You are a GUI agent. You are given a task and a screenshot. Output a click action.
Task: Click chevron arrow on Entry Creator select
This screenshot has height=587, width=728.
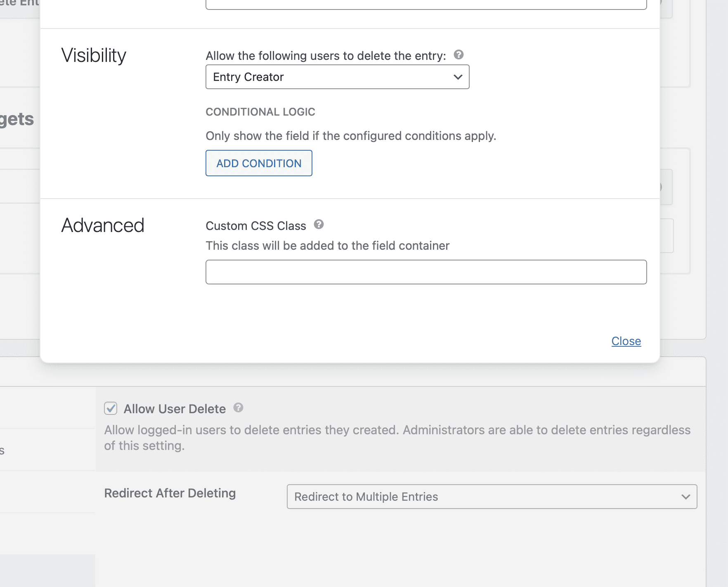point(458,77)
